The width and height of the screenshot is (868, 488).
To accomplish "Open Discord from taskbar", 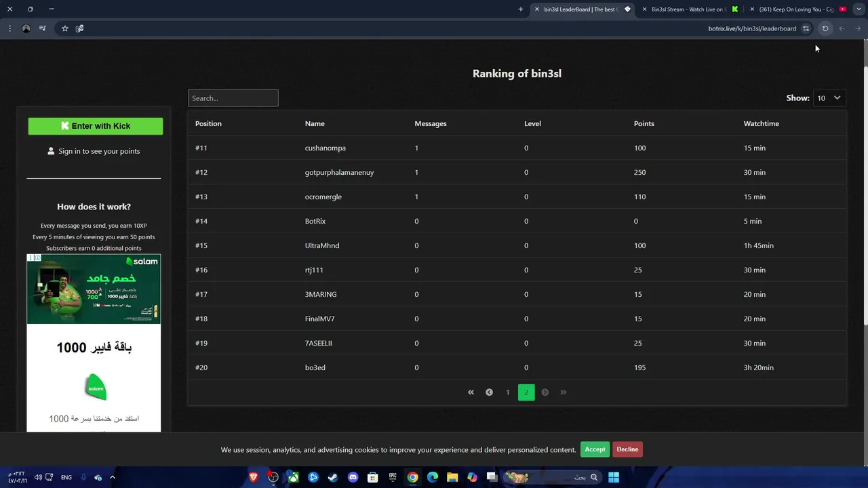I will pos(353,477).
